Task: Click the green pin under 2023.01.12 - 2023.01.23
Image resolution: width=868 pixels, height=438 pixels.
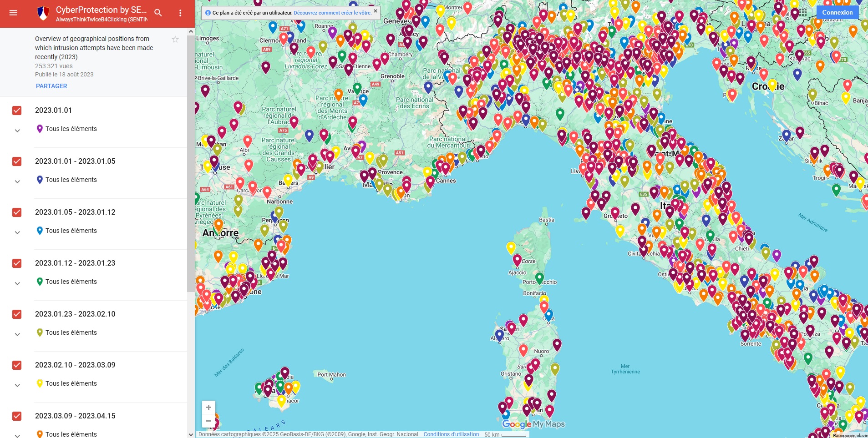Action: pos(40,282)
